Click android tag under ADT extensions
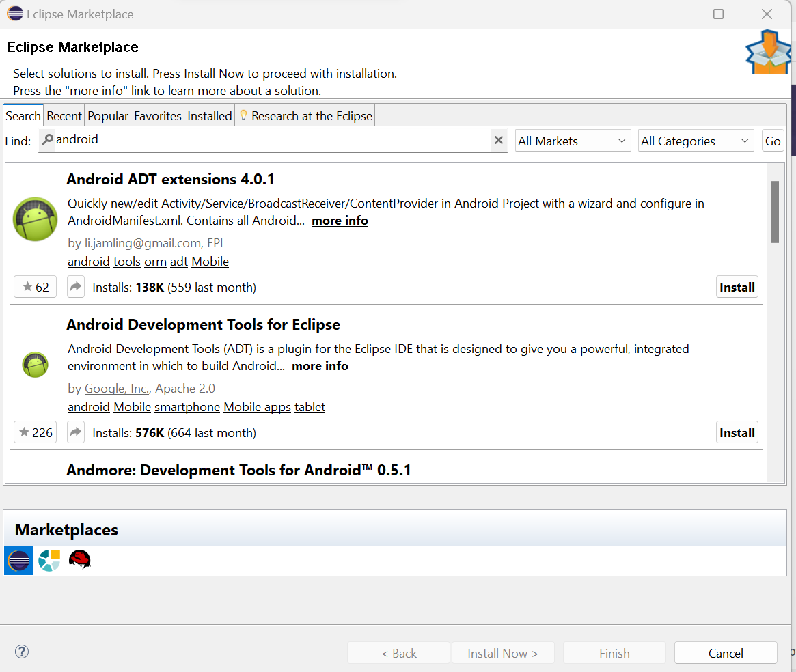This screenshot has height=672, width=796. tap(88, 262)
